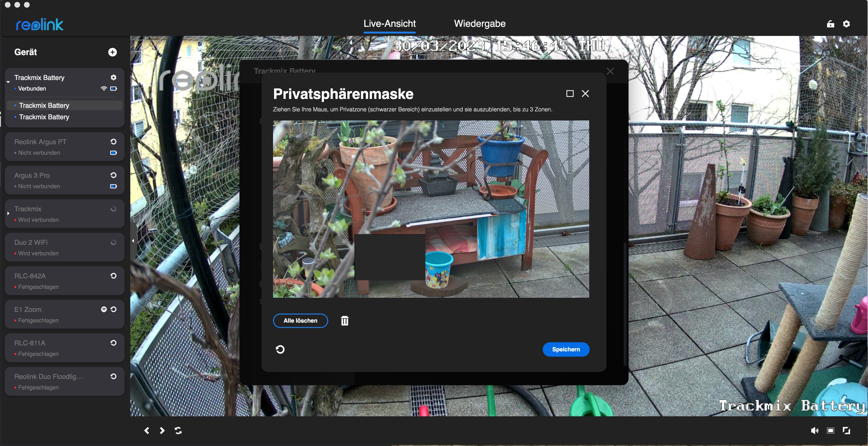This screenshot has height=446, width=868.
Task: Toggle the screen layout icon at the bottom
Action: click(830, 430)
